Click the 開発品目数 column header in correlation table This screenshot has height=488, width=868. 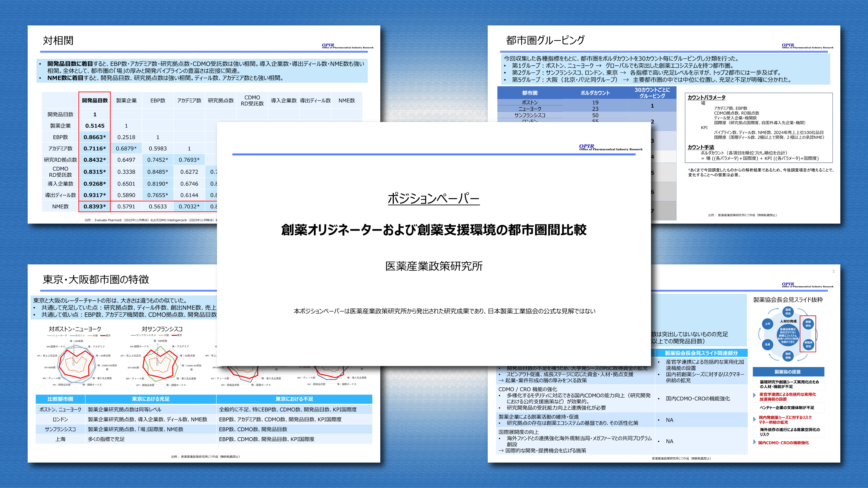pos(95,100)
